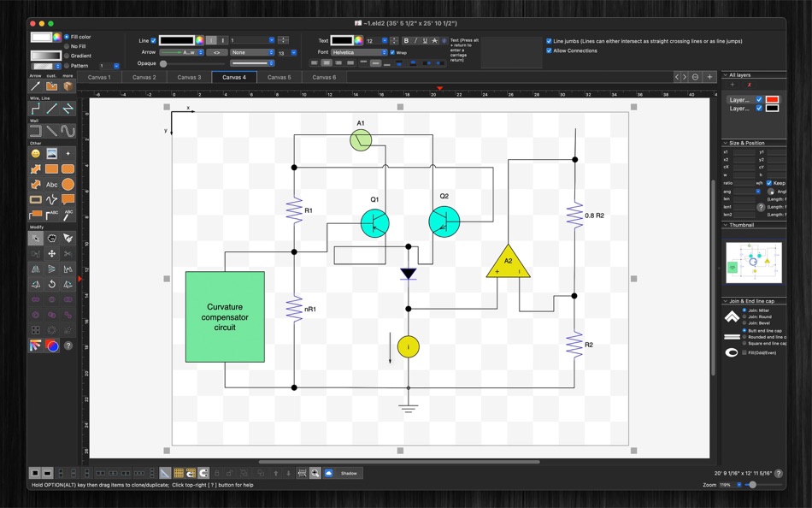Select the elbow wire tool
Screen dimensions: 812x508
coord(35,109)
